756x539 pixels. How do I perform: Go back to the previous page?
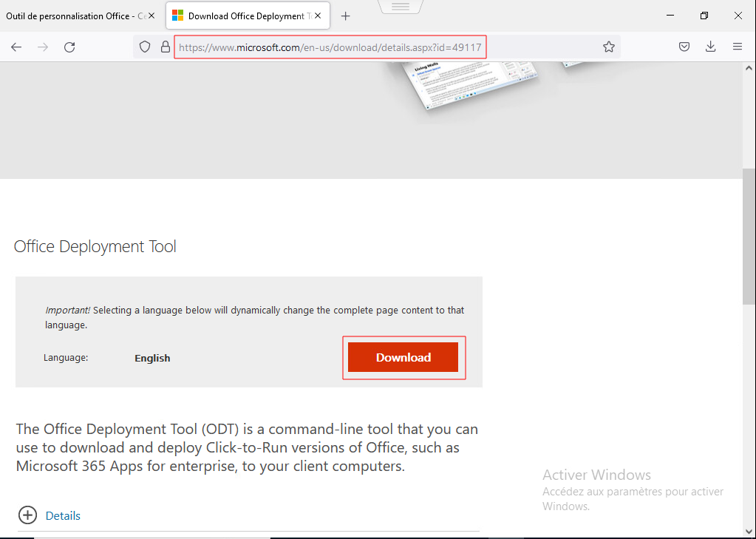[x=16, y=47]
